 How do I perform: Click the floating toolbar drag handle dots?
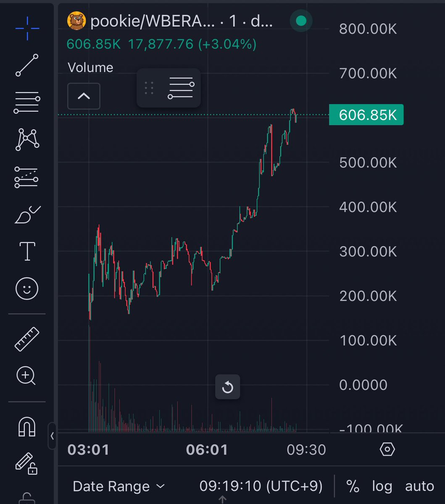coord(149,88)
